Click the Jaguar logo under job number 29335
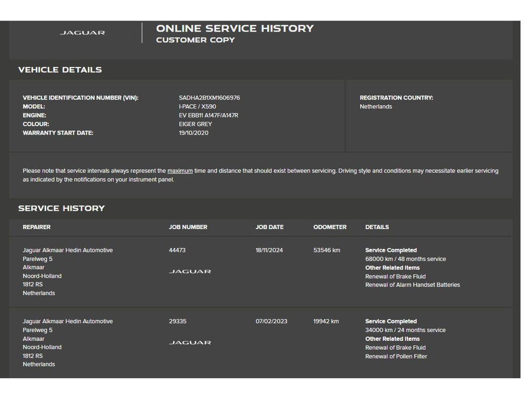532x399 pixels. coord(190,342)
